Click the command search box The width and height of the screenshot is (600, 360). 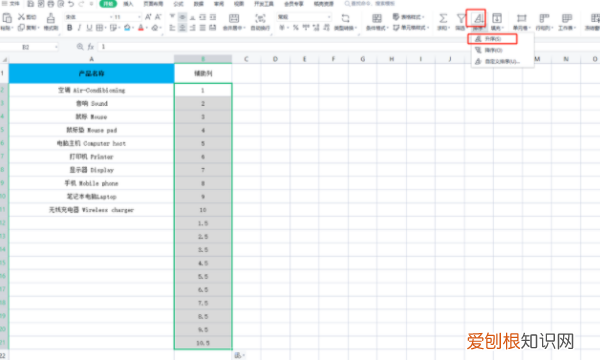[x=370, y=4]
